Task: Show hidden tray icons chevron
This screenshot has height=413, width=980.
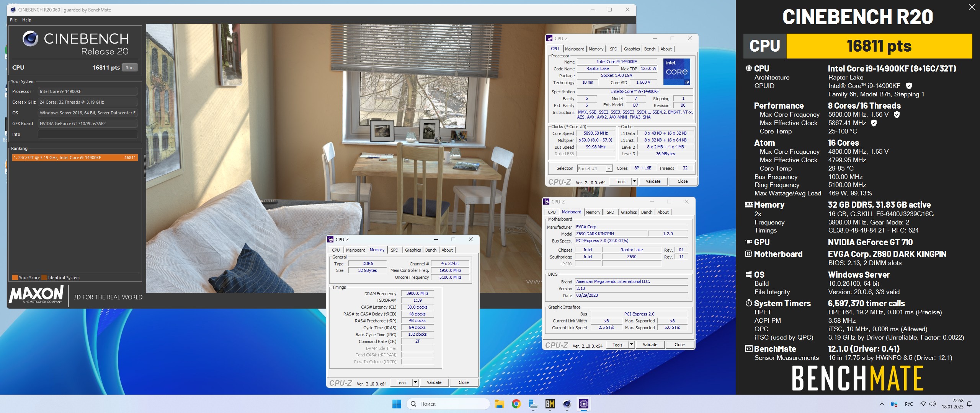Action: [882, 404]
